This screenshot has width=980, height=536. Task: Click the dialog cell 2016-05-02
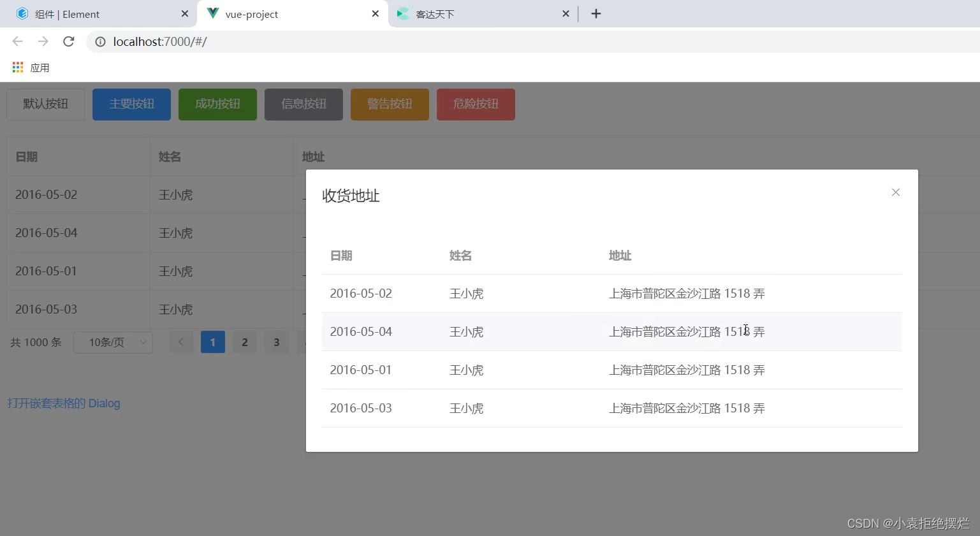click(x=361, y=294)
